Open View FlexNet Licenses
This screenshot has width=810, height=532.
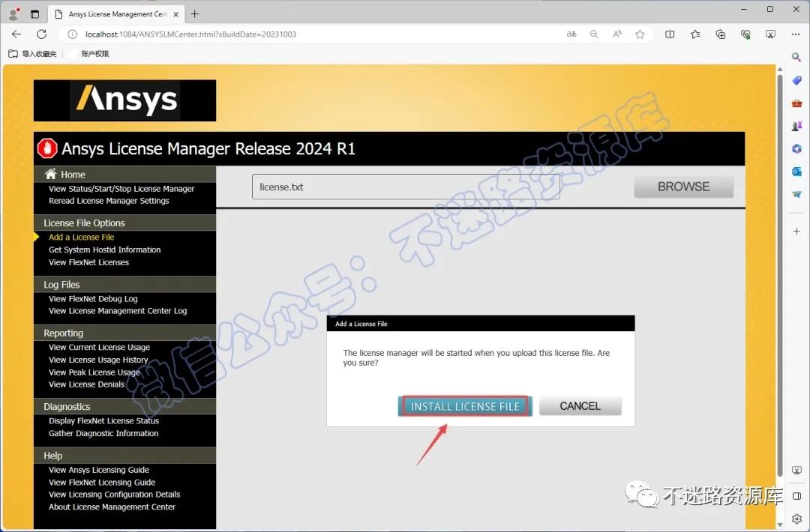pos(88,262)
